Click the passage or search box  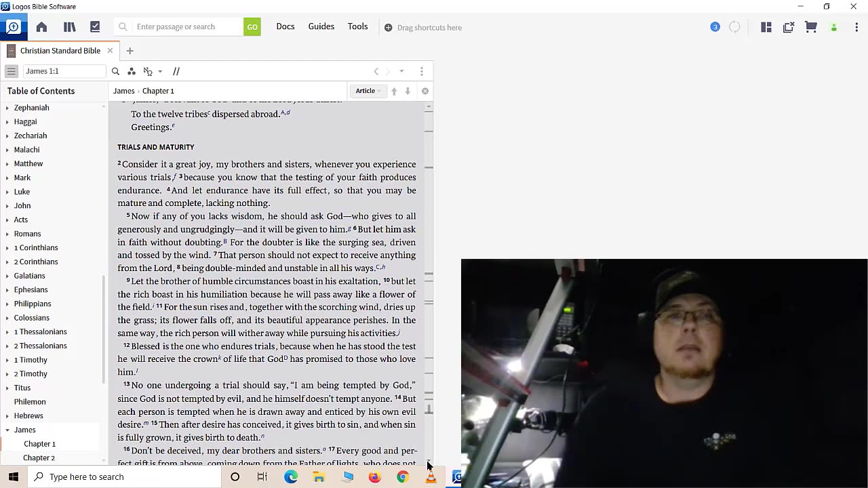point(188,27)
